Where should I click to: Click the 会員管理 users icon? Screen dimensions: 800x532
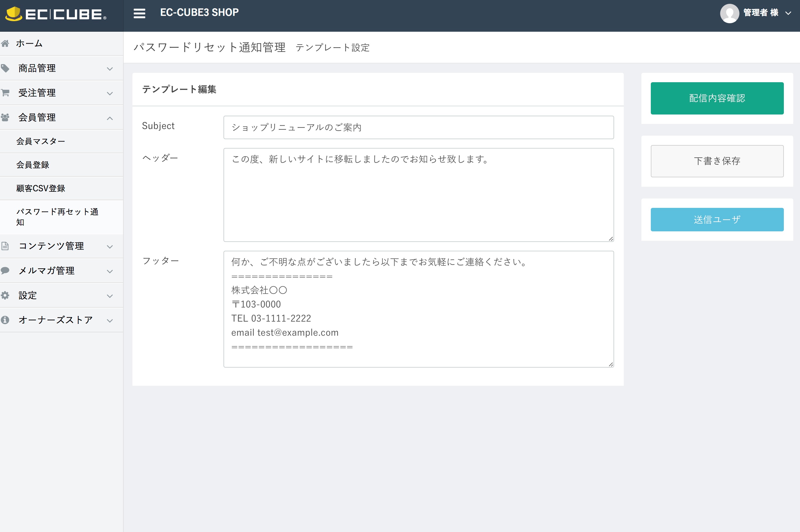pos(6,117)
